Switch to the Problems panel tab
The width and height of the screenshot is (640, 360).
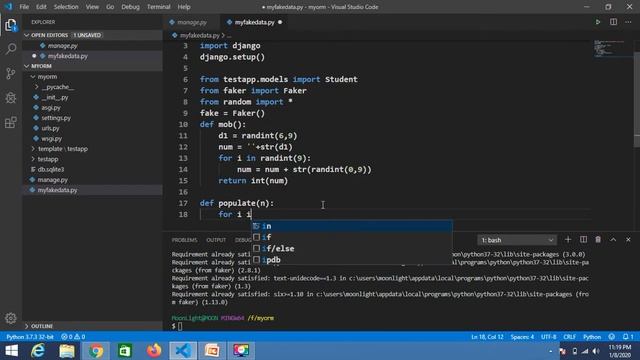click(184, 240)
